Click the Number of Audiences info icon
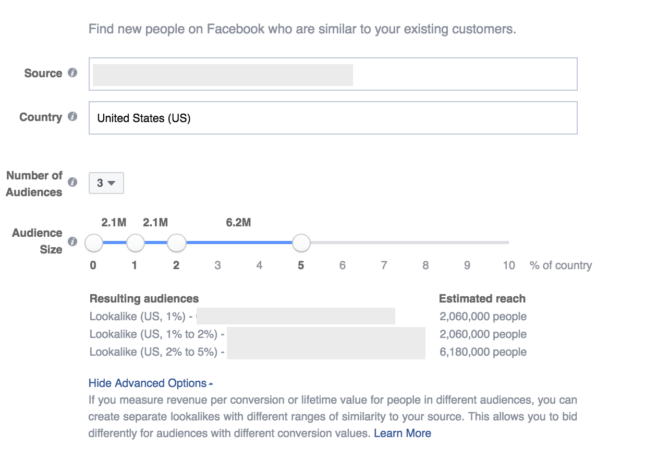The image size is (657, 460). [x=73, y=184]
